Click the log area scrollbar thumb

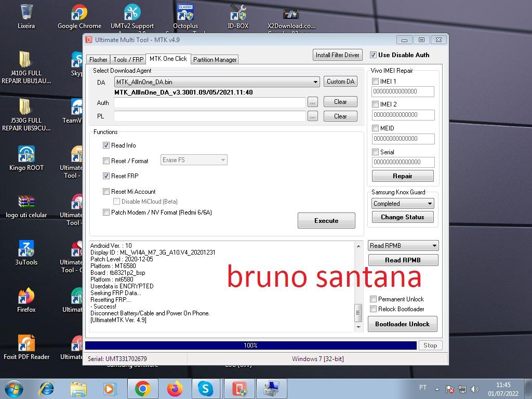(x=358, y=313)
